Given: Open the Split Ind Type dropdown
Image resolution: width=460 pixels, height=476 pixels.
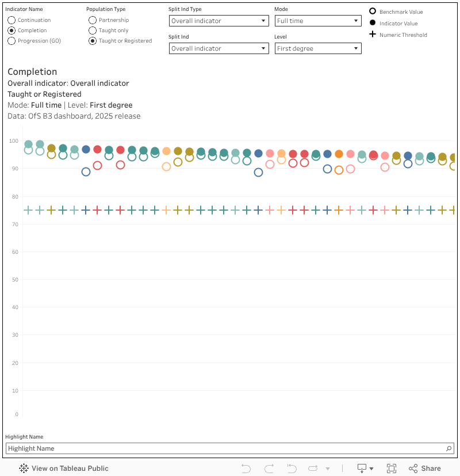Looking at the screenshot, I should pos(219,21).
